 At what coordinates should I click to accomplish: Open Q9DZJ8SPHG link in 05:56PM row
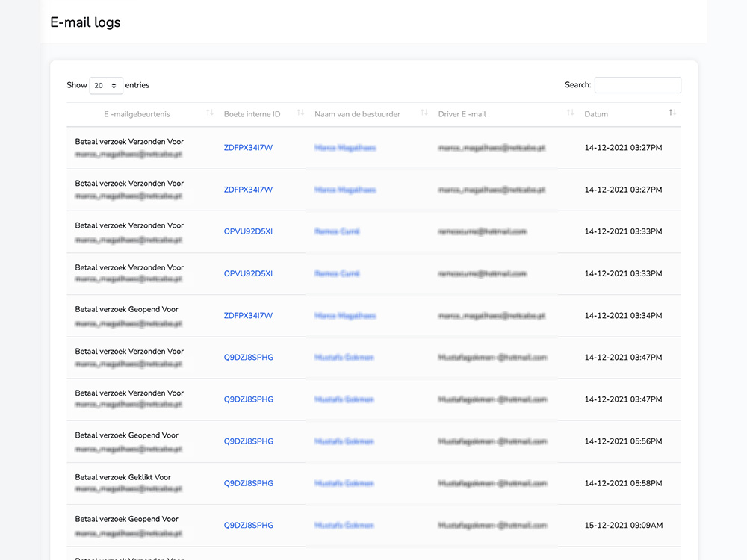[x=249, y=441]
